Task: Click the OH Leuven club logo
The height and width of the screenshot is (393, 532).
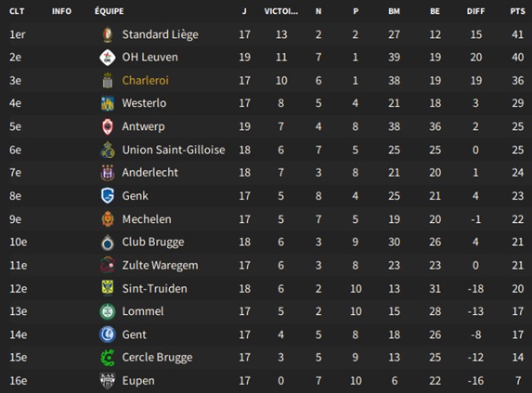Action: point(108,58)
